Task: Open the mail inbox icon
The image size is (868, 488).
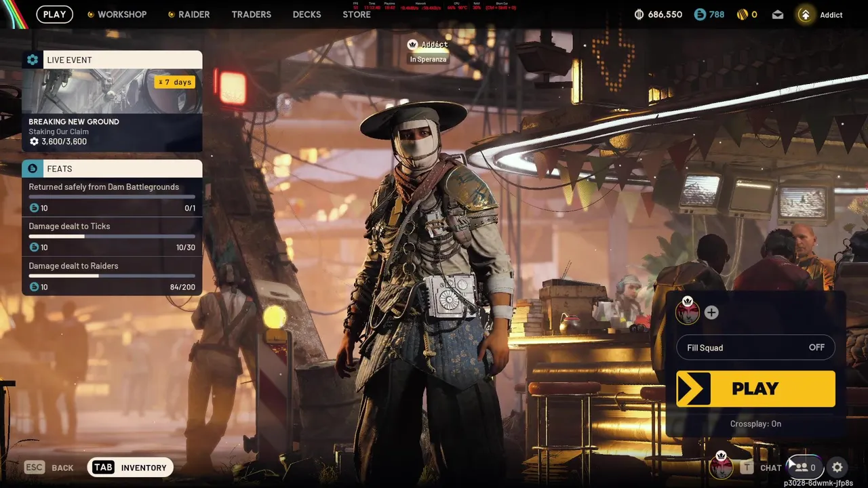Action: click(x=777, y=15)
